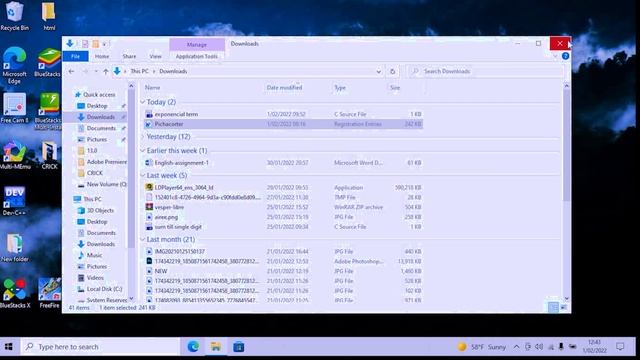Open the CRICK desktop icon
The width and height of the screenshot is (640, 360).
click(x=49, y=155)
